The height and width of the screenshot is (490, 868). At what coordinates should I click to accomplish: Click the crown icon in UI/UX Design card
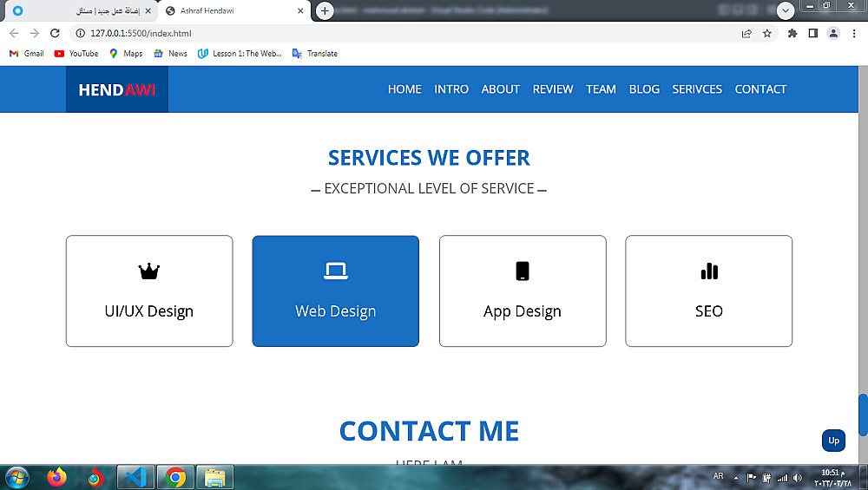[149, 271]
